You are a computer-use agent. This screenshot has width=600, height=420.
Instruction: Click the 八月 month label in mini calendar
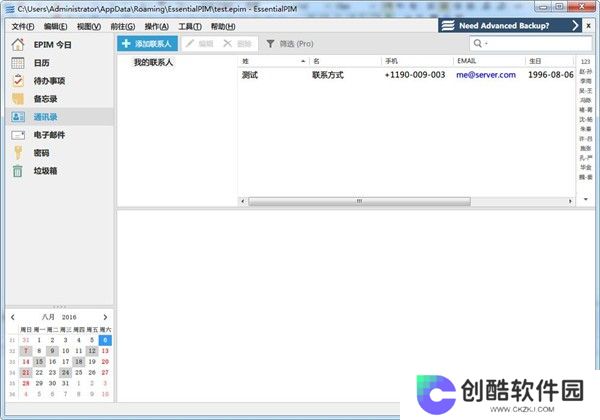(x=48, y=317)
